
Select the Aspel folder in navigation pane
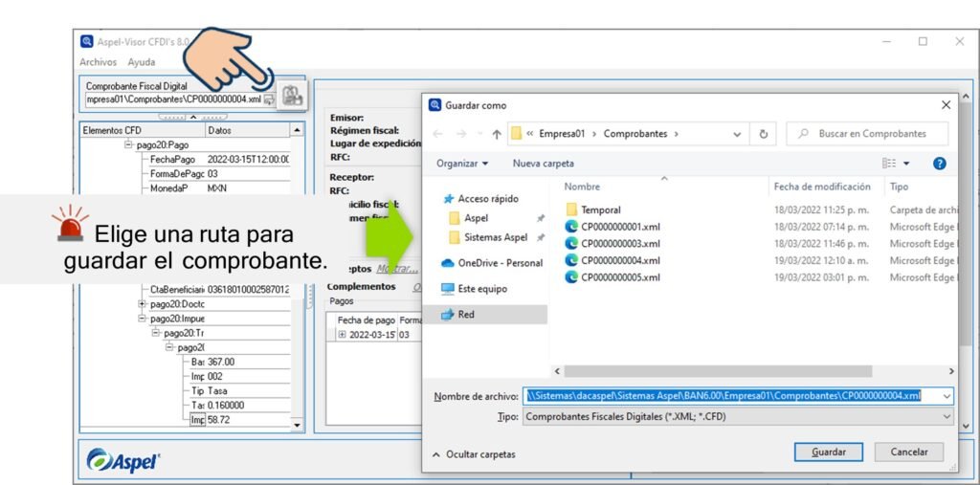point(469,218)
